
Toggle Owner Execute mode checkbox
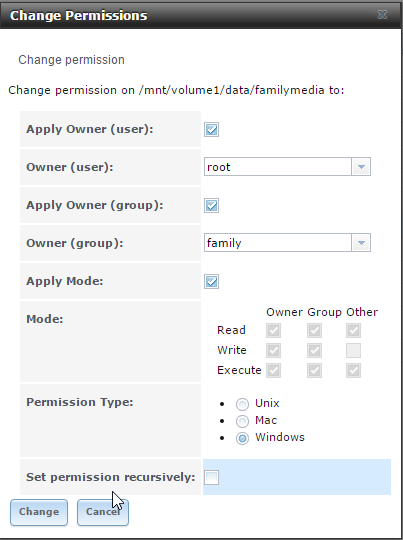(x=273, y=370)
